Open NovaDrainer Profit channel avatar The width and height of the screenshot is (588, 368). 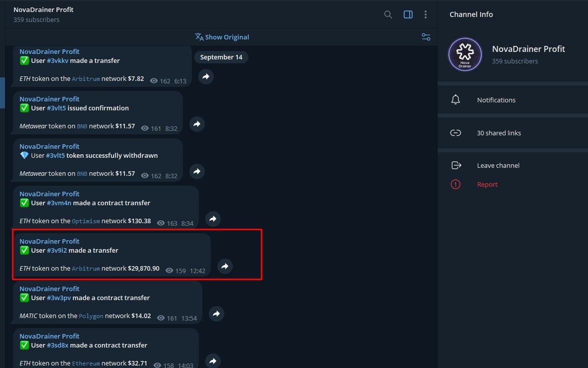[x=465, y=54]
